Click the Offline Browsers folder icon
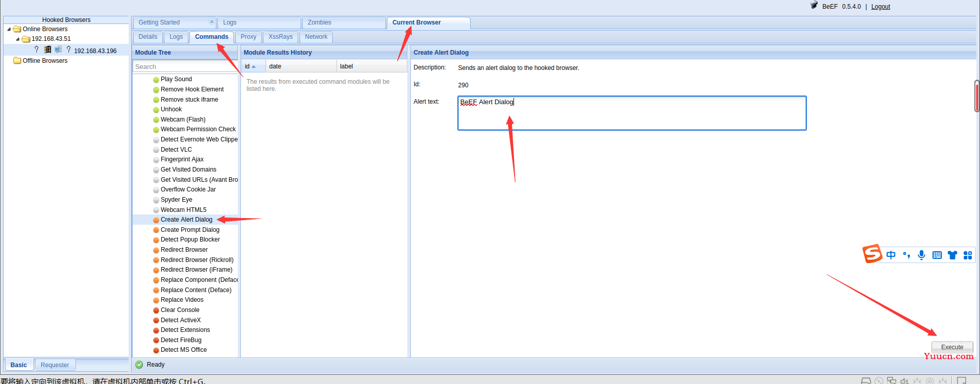The height and width of the screenshot is (384, 980). click(x=17, y=60)
